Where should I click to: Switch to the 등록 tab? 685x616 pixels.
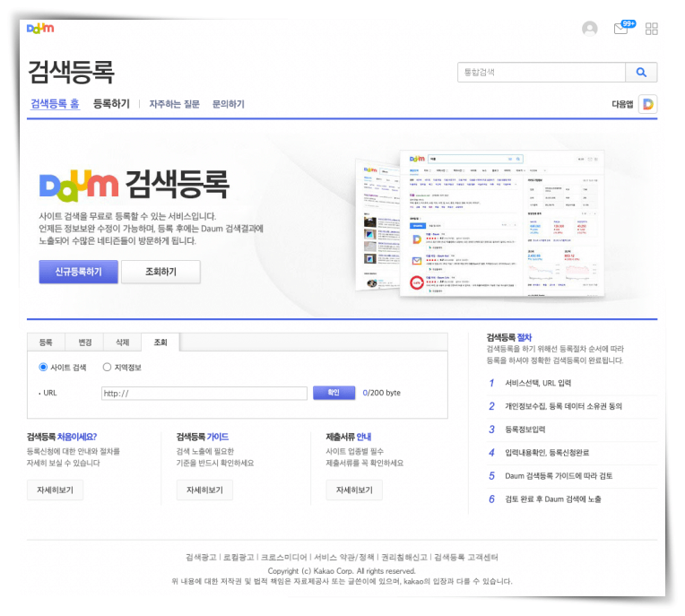coord(46,343)
